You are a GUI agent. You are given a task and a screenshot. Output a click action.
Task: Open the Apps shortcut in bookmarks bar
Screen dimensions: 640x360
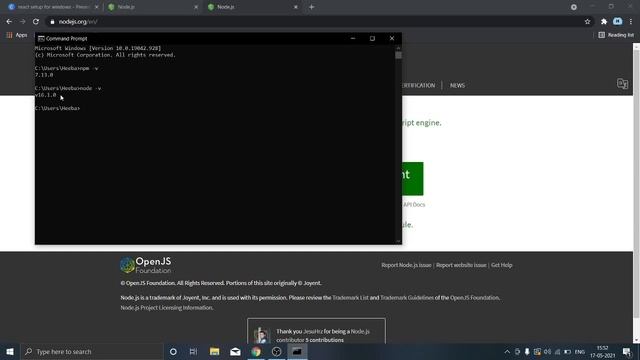point(16,35)
